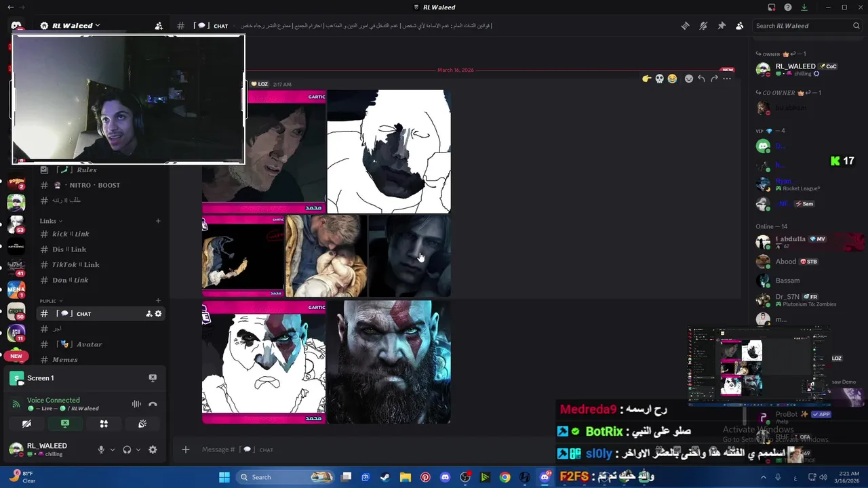Click the Search RL Waleed field
The width and height of the screenshot is (868, 488).
(807, 26)
